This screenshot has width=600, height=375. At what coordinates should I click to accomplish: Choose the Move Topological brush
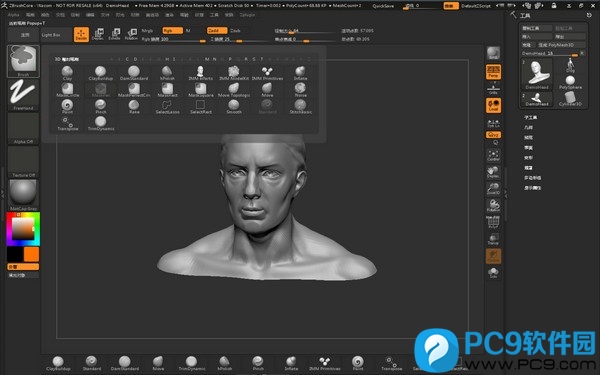click(x=234, y=90)
